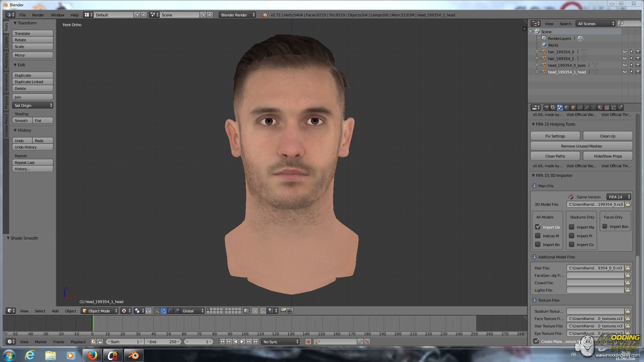The width and height of the screenshot is (644, 362).
Task: Enable the Import Bon checkbox under Faces Only
Action: click(x=605, y=227)
